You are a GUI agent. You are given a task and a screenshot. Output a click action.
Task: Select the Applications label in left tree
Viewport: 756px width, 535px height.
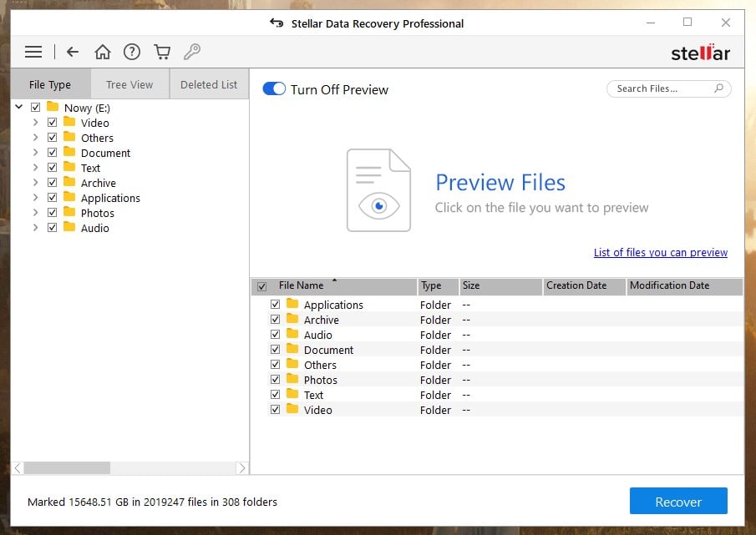110,198
